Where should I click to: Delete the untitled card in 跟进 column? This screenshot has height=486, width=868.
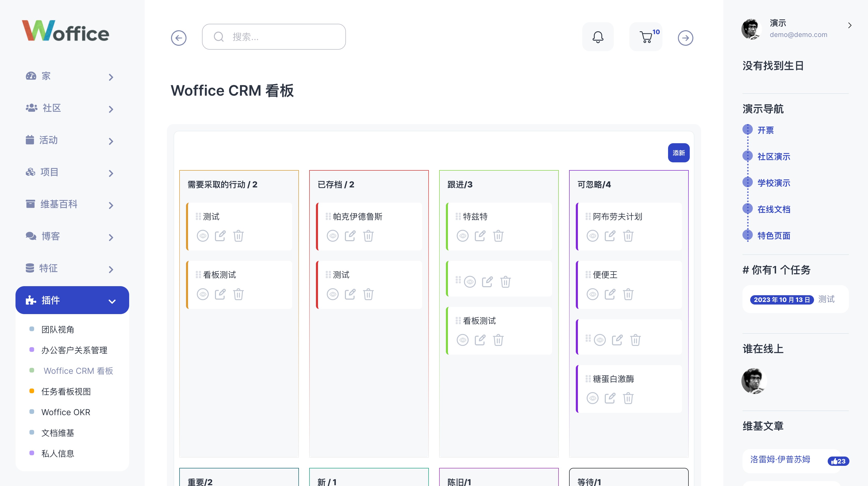pos(506,281)
